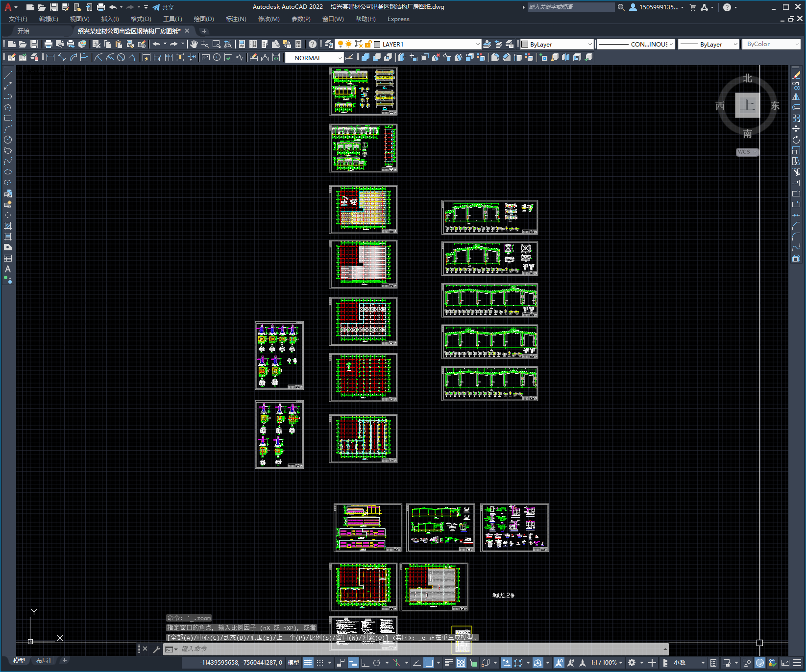Toggle lineweight display in status bar
The height and width of the screenshot is (672, 806).
pyautogui.click(x=448, y=663)
